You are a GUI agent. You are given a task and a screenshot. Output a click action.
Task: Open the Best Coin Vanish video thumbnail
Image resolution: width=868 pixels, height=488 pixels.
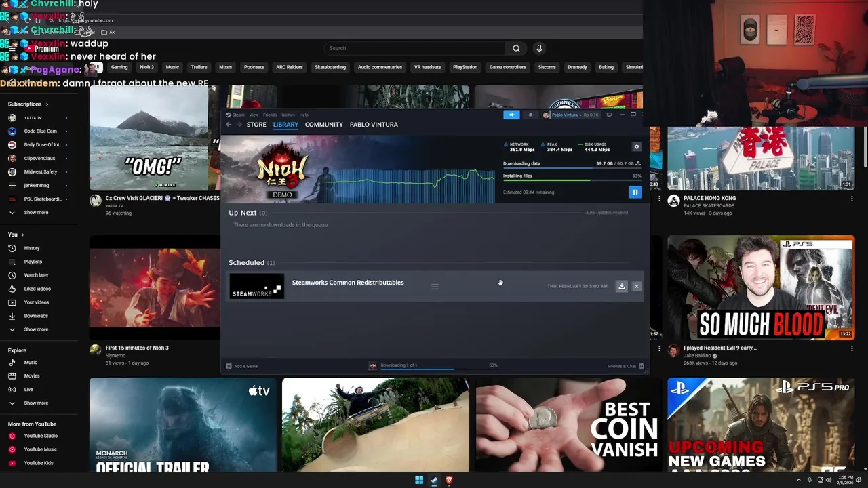point(568,424)
